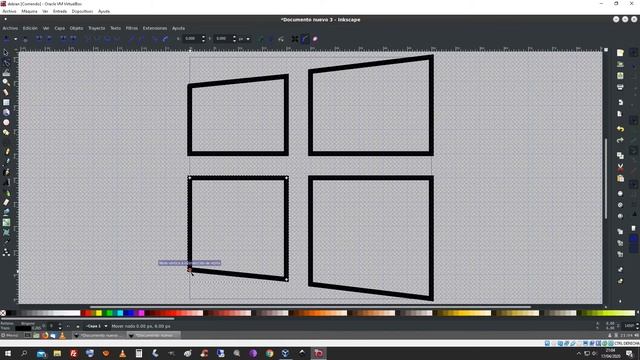Click Stroke to path icon
The height and width of the screenshot is (360, 640).
pos(165,39)
